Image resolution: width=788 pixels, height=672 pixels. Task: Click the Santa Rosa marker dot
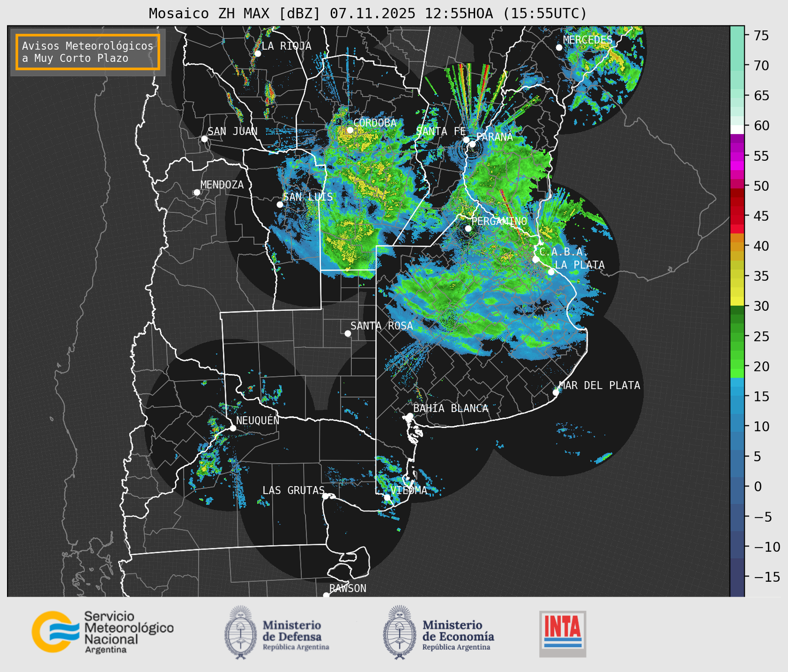[348, 333]
